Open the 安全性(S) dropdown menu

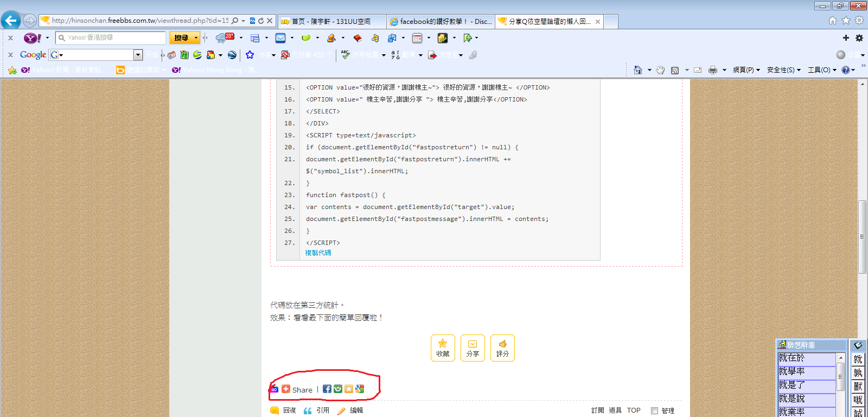pyautogui.click(x=783, y=70)
